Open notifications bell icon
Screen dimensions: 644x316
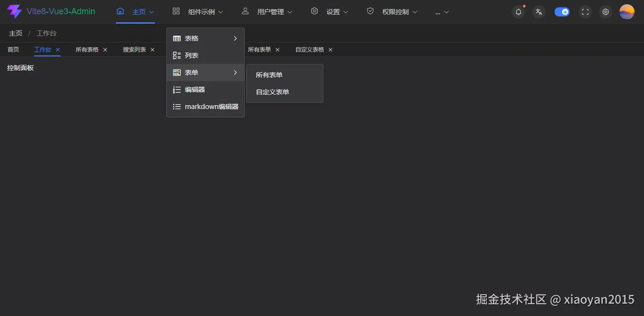tap(519, 12)
